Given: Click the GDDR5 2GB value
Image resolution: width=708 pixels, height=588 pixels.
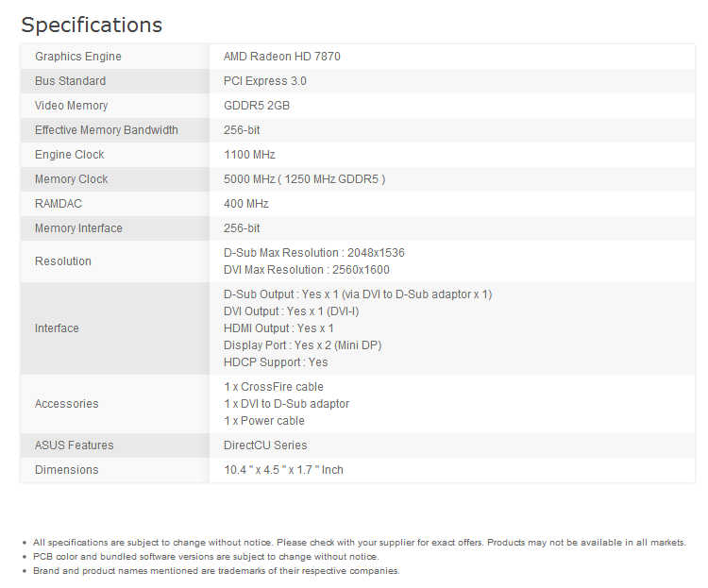Looking at the screenshot, I should (257, 106).
